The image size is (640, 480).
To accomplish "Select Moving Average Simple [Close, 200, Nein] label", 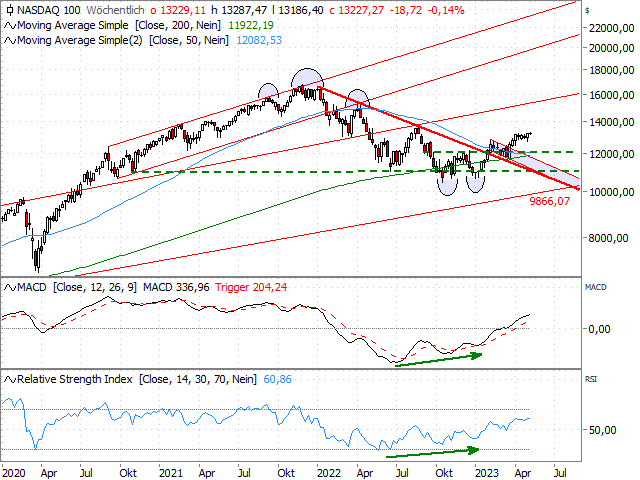I will [119, 25].
